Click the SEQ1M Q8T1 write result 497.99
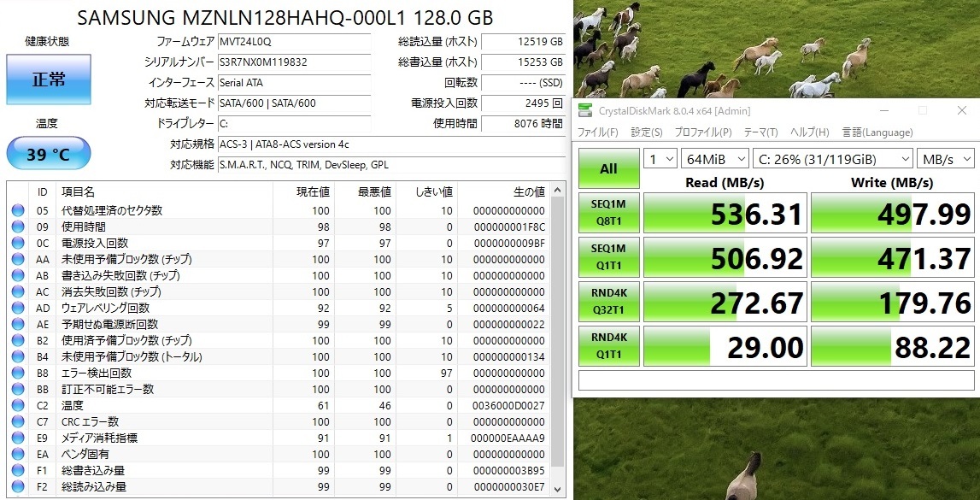Image resolution: width=980 pixels, height=500 pixels. 893,213
